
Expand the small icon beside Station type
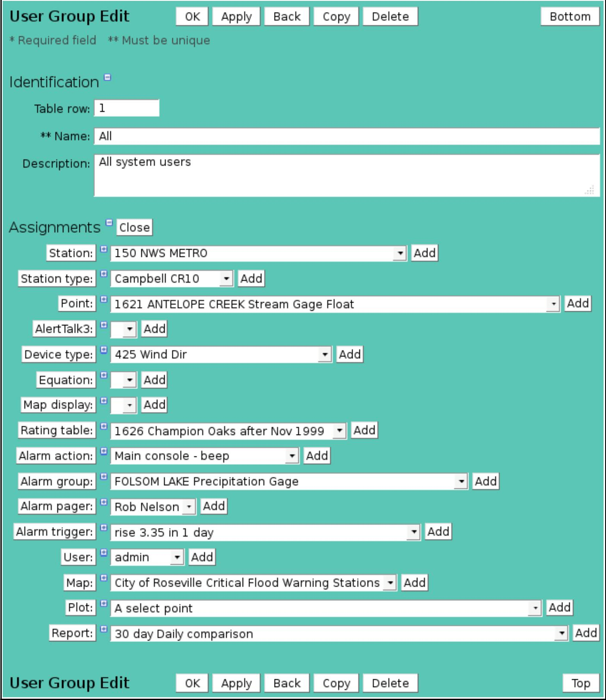coord(103,274)
